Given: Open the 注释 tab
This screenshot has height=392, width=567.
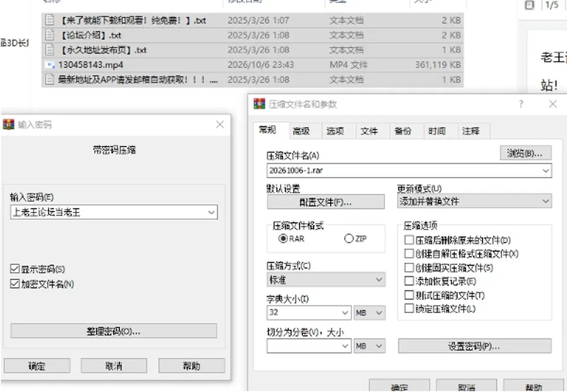Looking at the screenshot, I should (471, 131).
